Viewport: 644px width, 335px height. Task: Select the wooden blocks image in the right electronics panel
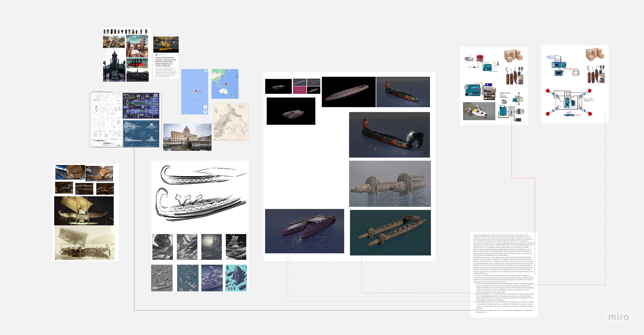[x=595, y=54]
